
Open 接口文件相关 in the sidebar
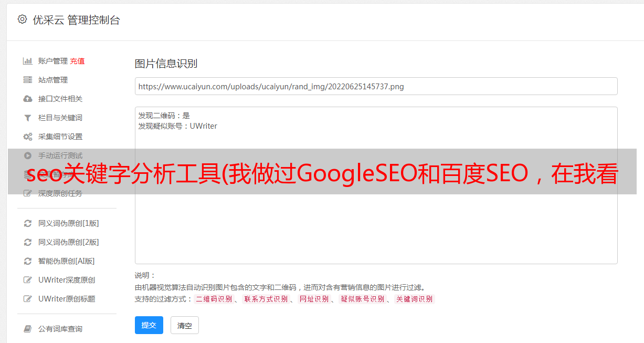point(60,99)
